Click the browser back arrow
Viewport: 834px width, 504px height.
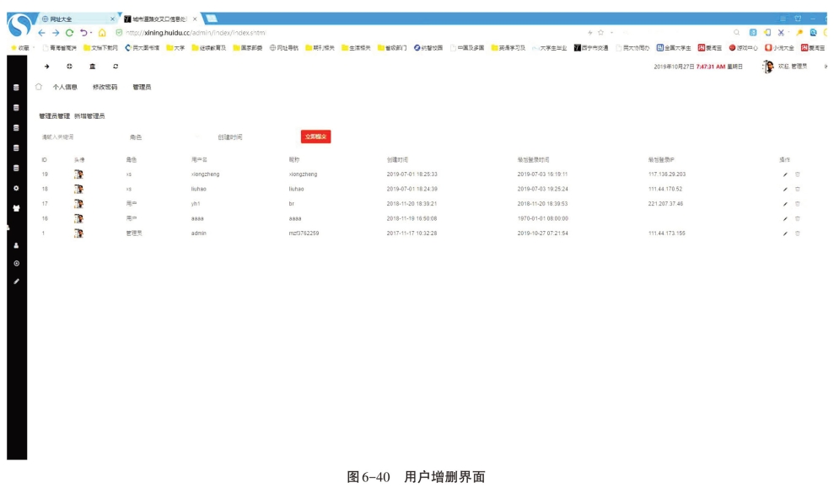[x=41, y=33]
